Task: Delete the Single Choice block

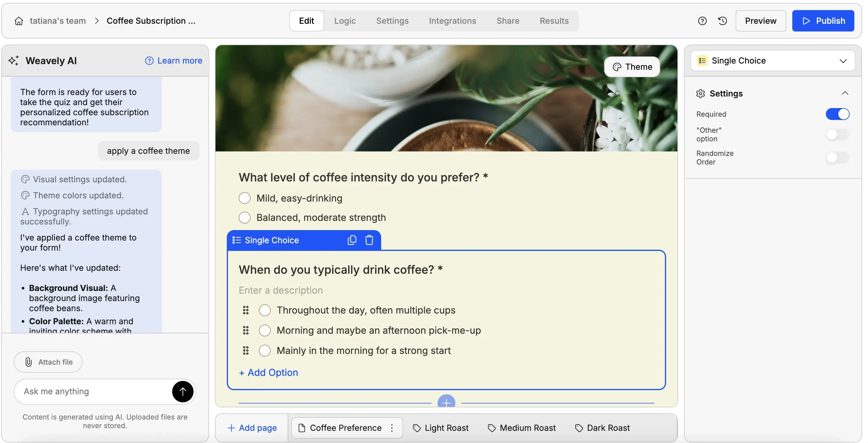Action: pos(369,240)
